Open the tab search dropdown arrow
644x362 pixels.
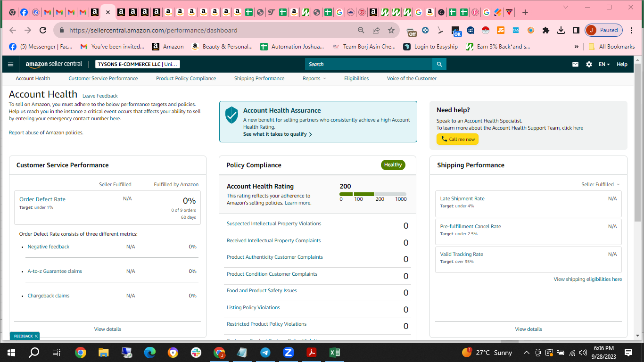pyautogui.click(x=566, y=7)
